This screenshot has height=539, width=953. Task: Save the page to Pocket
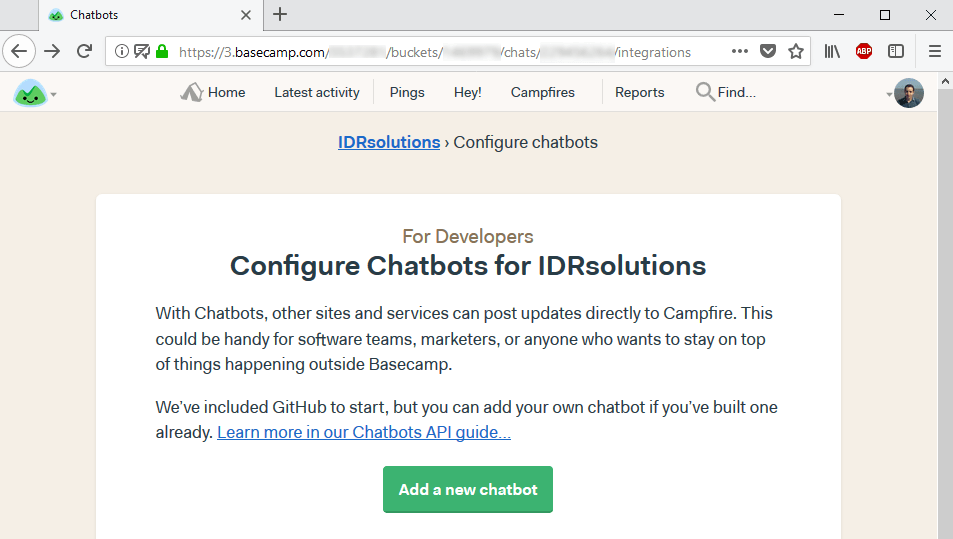tap(768, 52)
